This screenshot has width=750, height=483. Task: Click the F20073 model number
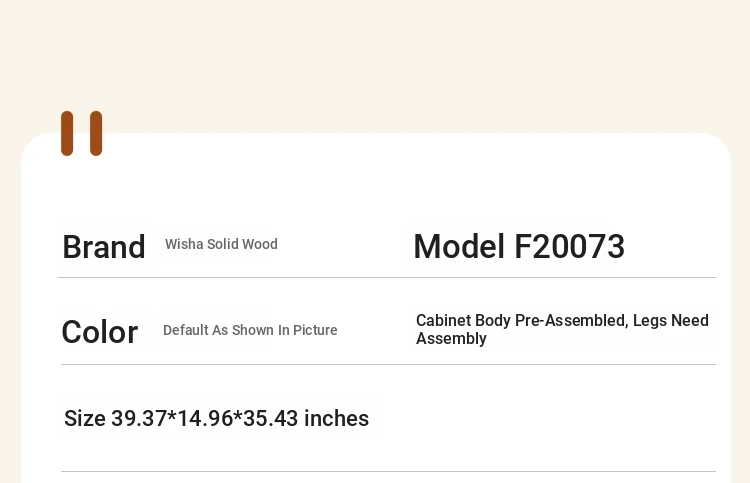click(x=569, y=247)
